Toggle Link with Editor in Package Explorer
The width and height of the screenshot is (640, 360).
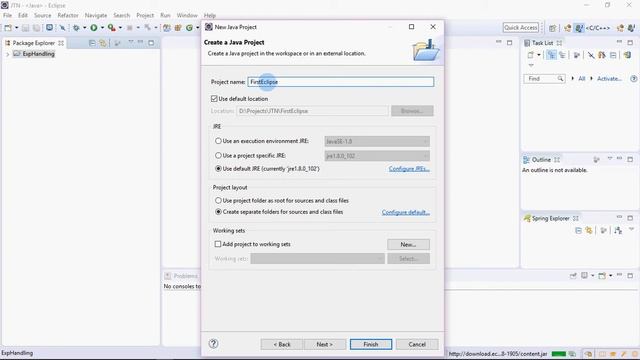point(102,43)
